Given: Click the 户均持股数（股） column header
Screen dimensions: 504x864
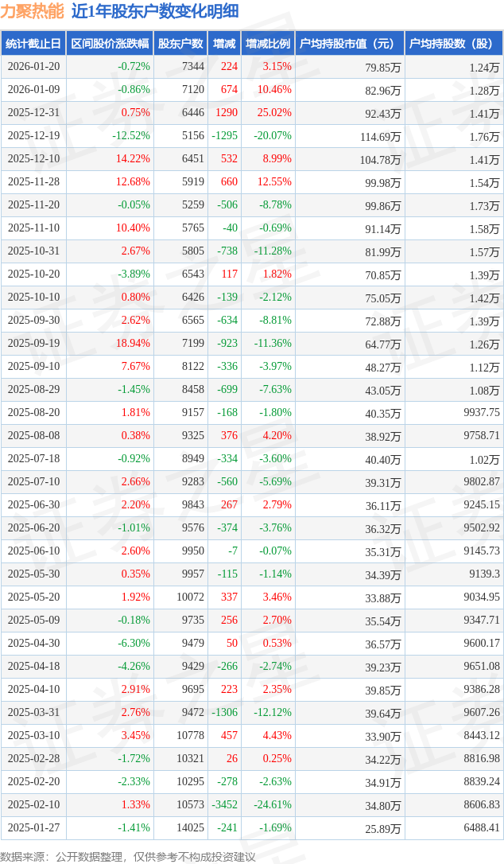Looking at the screenshot, I should (x=453, y=44).
